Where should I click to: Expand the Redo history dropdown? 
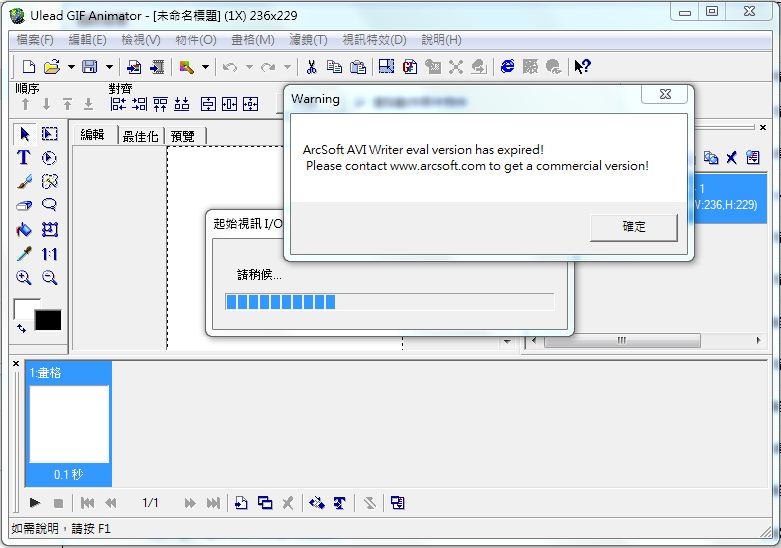click(x=287, y=67)
